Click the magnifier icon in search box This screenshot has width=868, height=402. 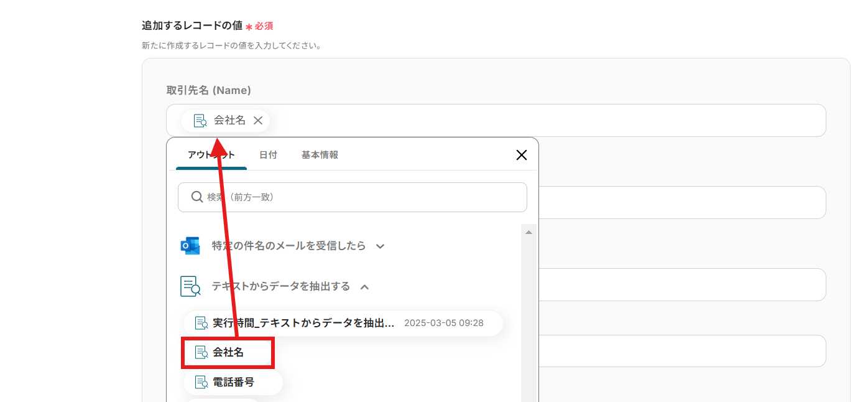click(196, 197)
